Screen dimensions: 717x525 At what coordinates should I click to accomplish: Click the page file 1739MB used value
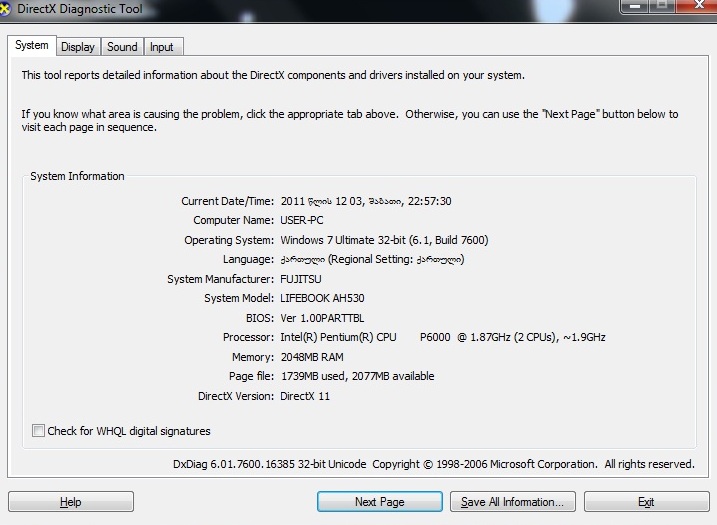tap(357, 376)
